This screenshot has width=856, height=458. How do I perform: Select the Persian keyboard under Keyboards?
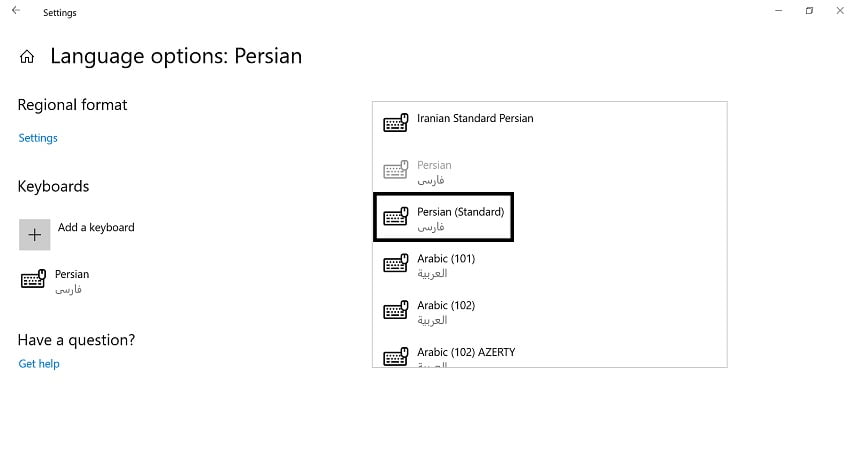tap(71, 280)
